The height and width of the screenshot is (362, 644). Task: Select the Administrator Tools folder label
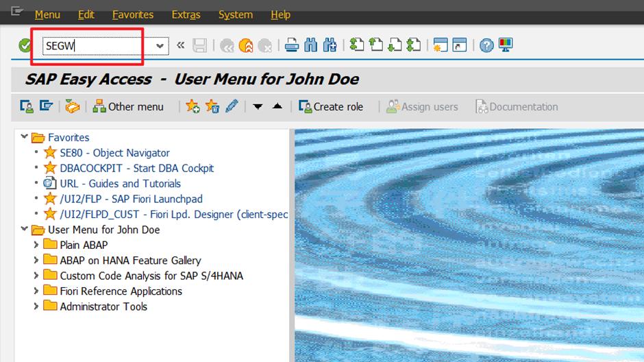click(x=103, y=306)
